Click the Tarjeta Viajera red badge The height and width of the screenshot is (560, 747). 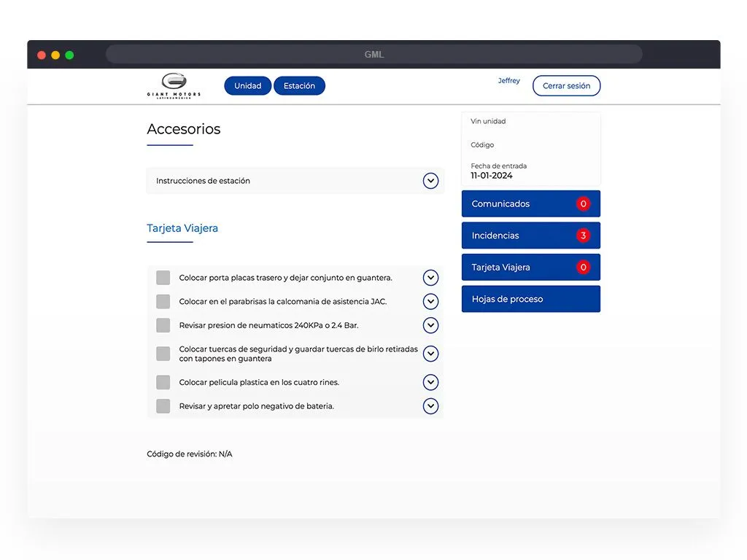pyautogui.click(x=583, y=268)
